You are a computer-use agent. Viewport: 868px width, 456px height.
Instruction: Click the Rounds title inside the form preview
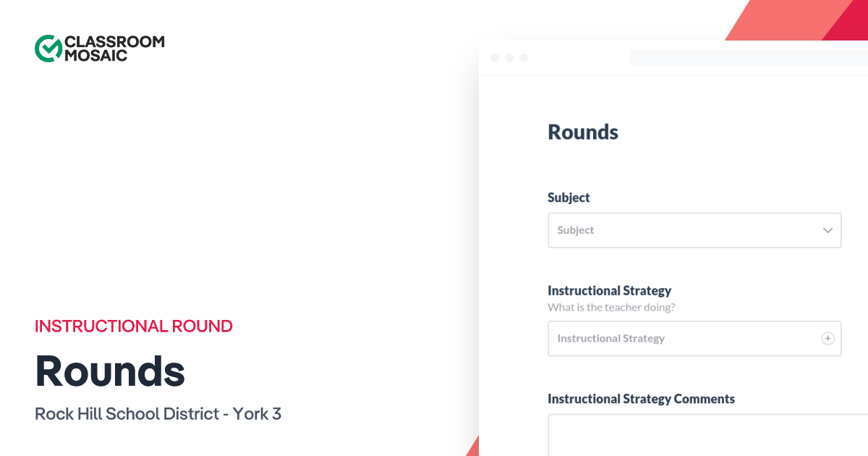(x=583, y=132)
